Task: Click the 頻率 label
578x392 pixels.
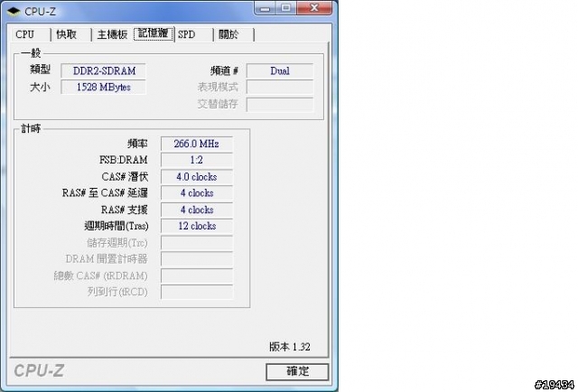Action: (137, 144)
